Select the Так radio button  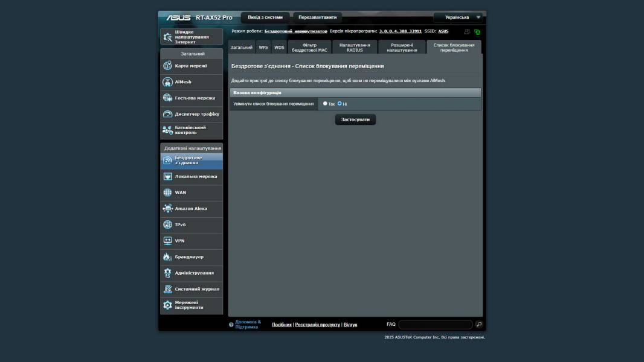325,103
